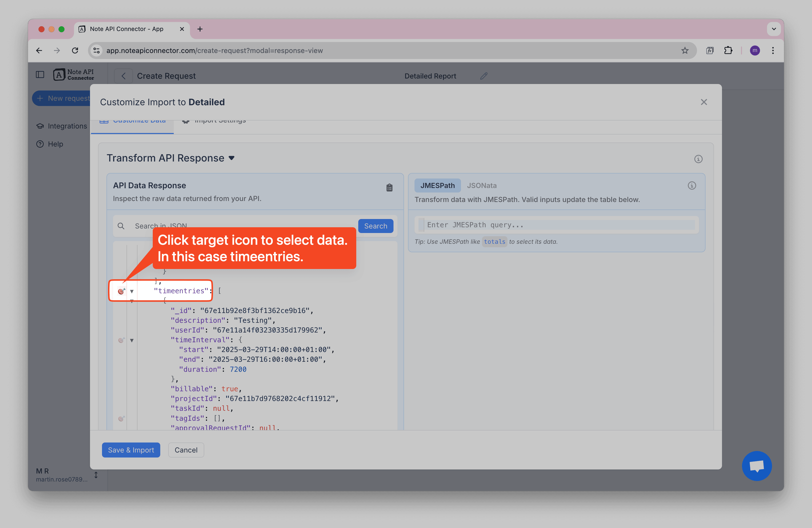Click the Transform API Response info icon

(x=698, y=159)
